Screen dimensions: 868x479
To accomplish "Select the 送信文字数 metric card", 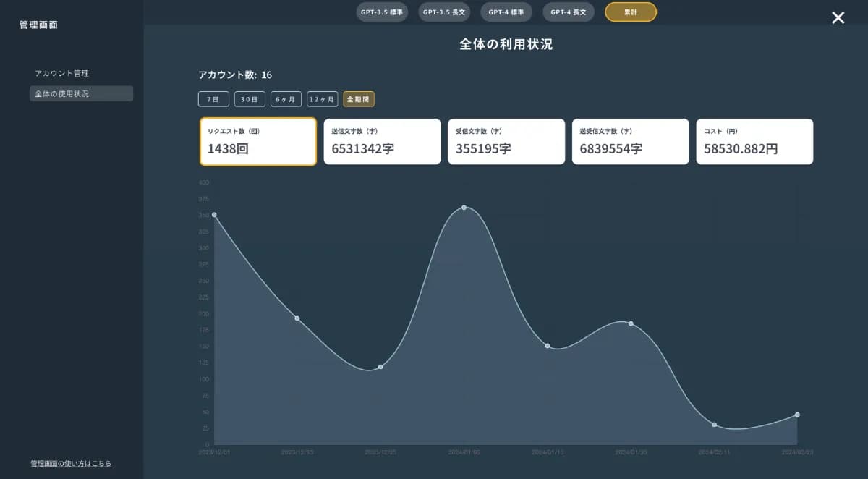I will pyautogui.click(x=382, y=141).
